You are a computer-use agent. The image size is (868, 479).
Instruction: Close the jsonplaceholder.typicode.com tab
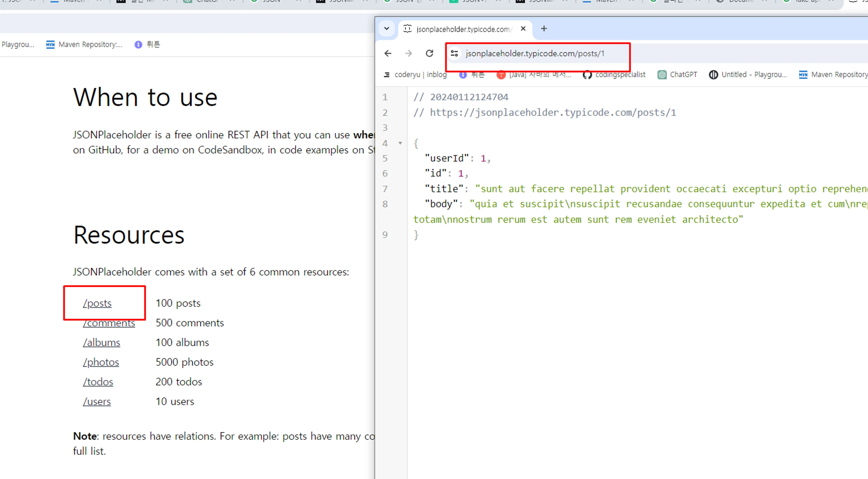point(523,29)
